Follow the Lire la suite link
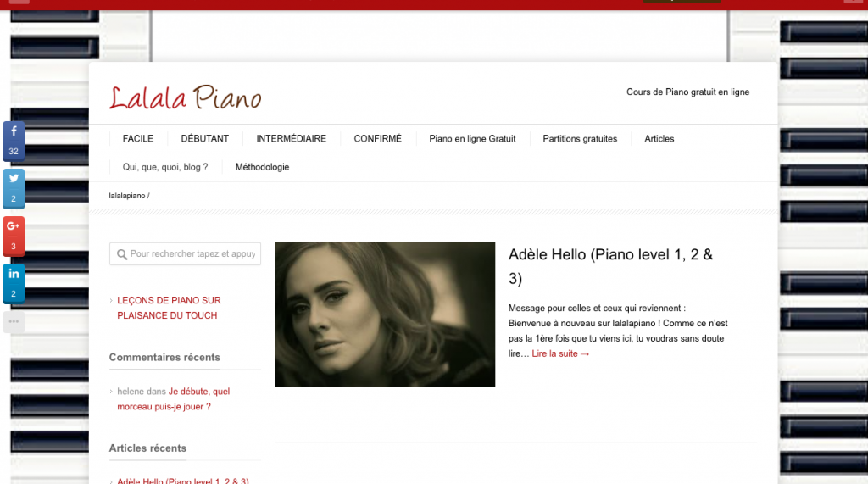The width and height of the screenshot is (868, 484). [x=560, y=353]
